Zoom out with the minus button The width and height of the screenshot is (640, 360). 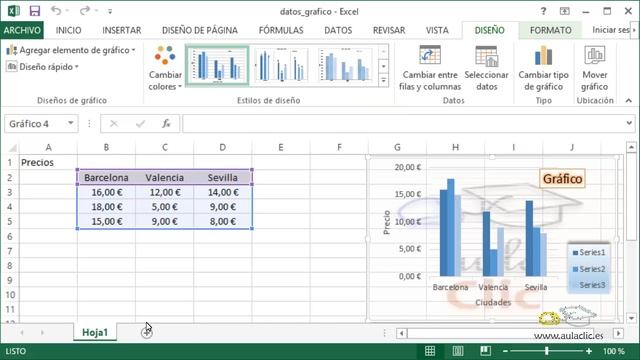[x=505, y=351]
